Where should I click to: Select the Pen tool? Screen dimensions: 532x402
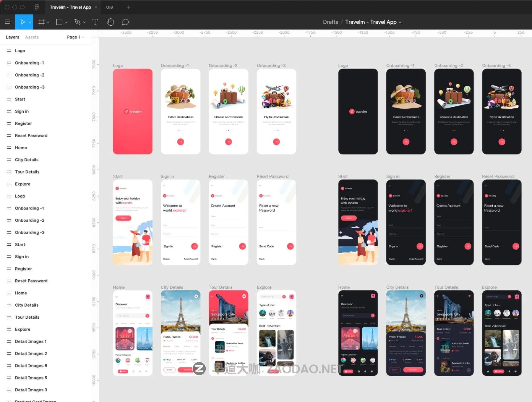pyautogui.click(x=77, y=22)
